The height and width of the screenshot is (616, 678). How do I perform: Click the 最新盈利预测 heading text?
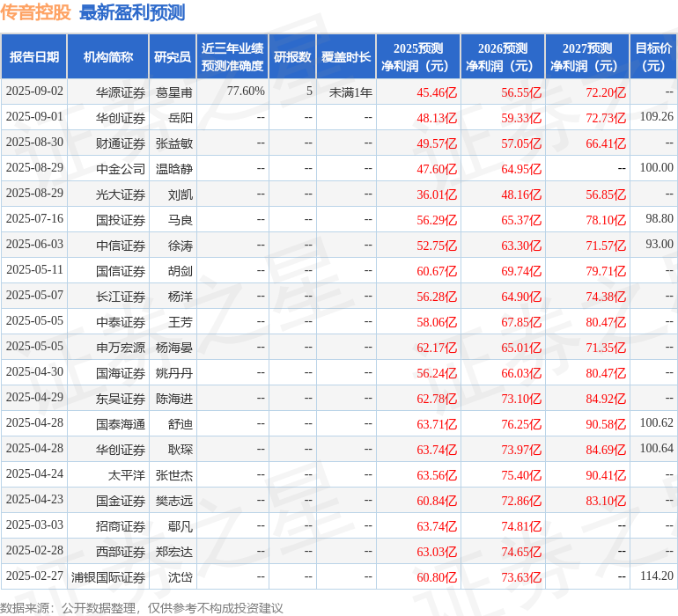(x=132, y=12)
